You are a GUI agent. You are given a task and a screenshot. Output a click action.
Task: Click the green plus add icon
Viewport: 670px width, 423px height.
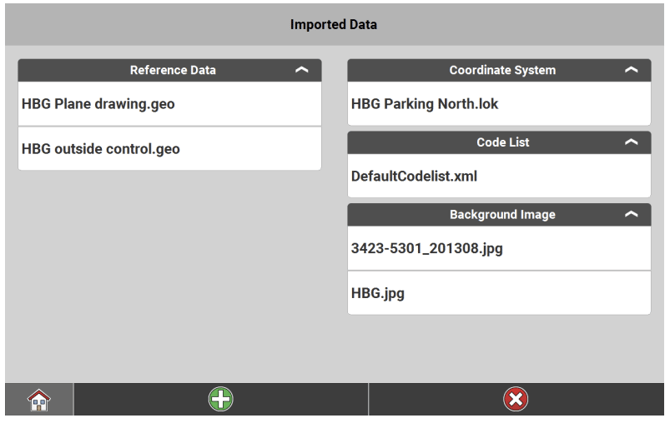(x=220, y=400)
